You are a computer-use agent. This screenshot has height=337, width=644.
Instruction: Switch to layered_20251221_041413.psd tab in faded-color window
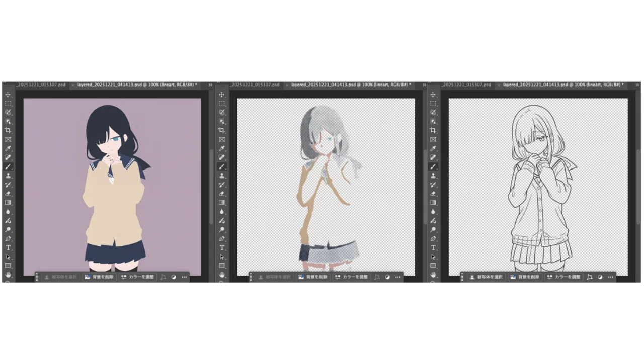[351, 85]
